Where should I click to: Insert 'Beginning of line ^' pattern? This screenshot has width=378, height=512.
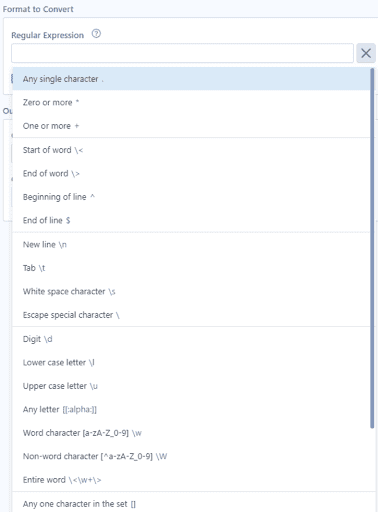[x=191, y=197]
